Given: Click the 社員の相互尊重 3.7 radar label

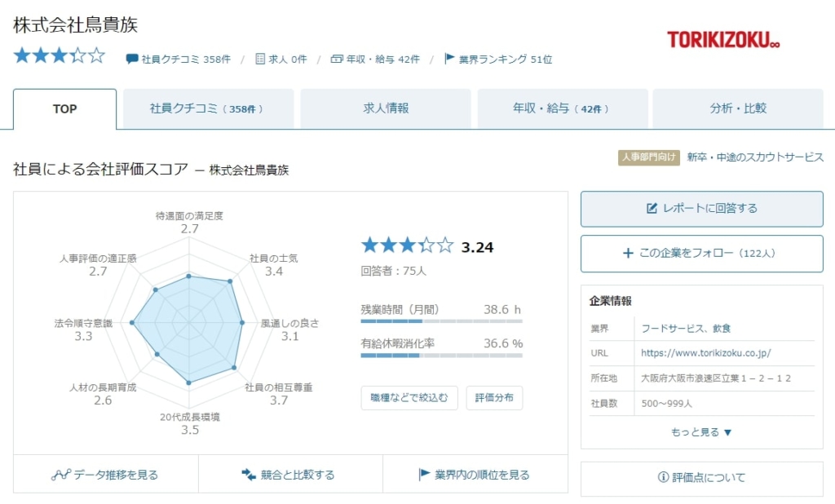Looking at the screenshot, I should click(x=279, y=394).
